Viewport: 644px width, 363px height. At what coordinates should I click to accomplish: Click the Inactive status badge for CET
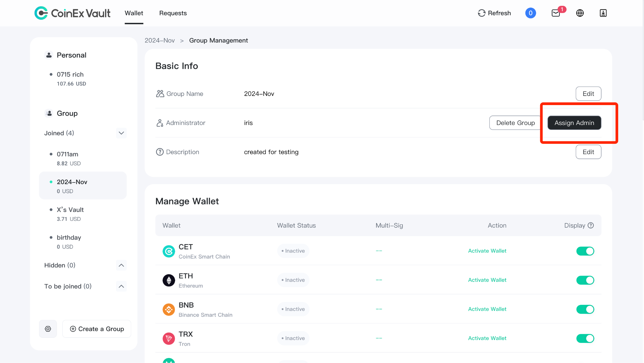coord(293,251)
